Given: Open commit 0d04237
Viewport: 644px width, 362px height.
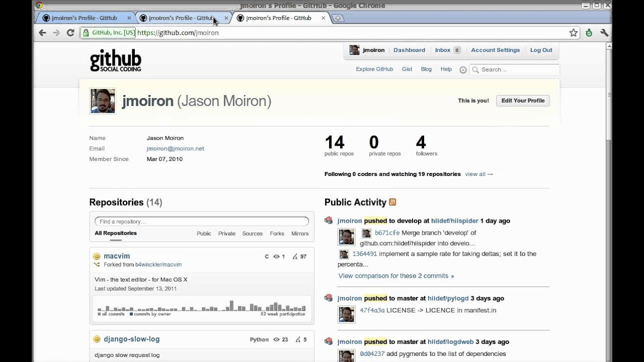Looking at the screenshot, I should [x=372, y=354].
